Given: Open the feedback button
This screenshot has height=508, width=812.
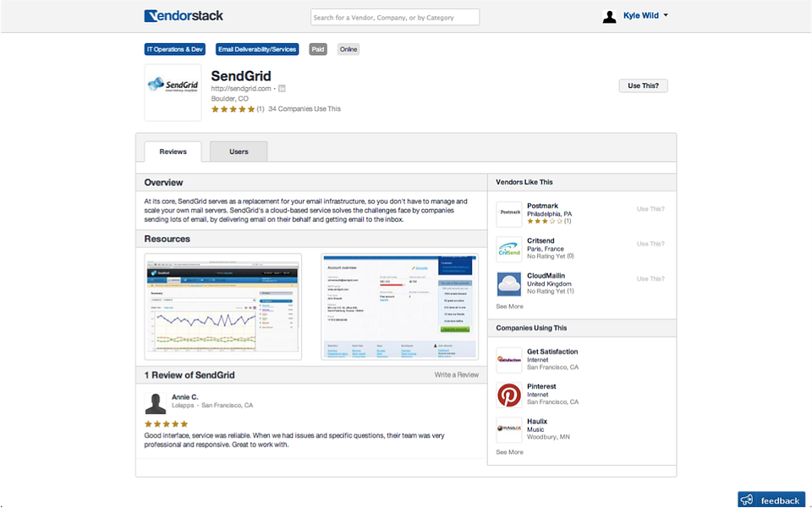Looking at the screenshot, I should 771,500.
